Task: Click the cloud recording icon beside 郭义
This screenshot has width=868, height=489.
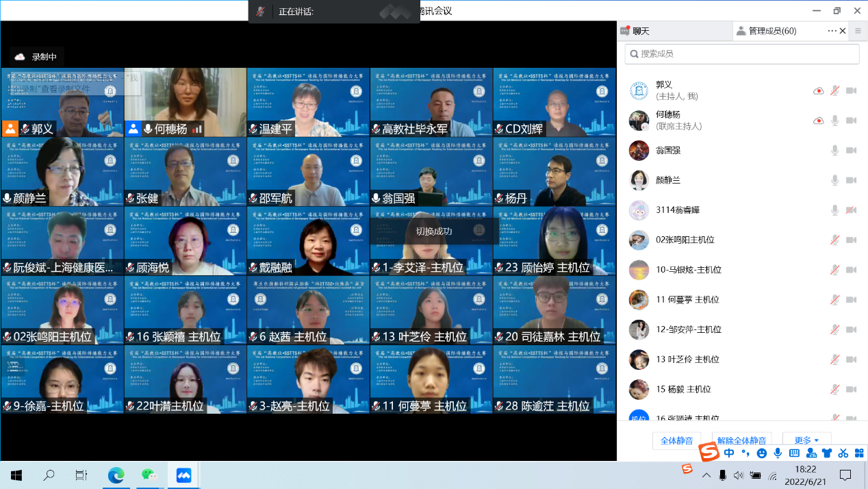Action: tap(818, 90)
